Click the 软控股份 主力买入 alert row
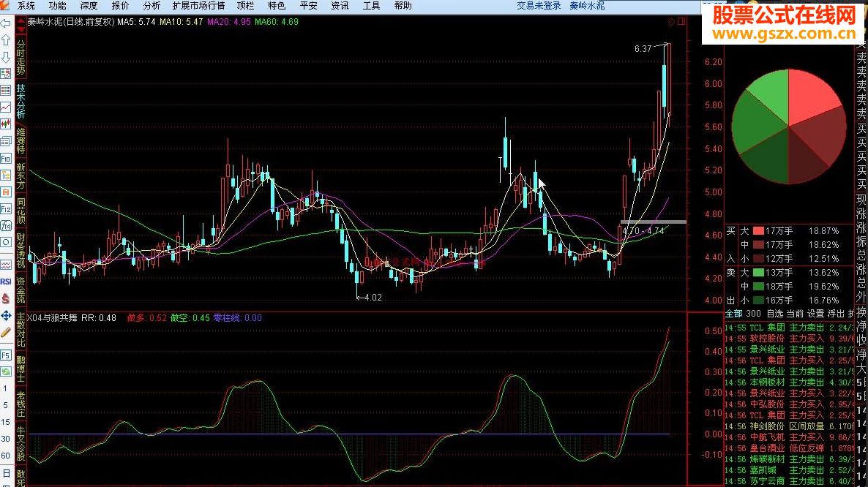The height and width of the screenshot is (487, 868). click(x=790, y=339)
